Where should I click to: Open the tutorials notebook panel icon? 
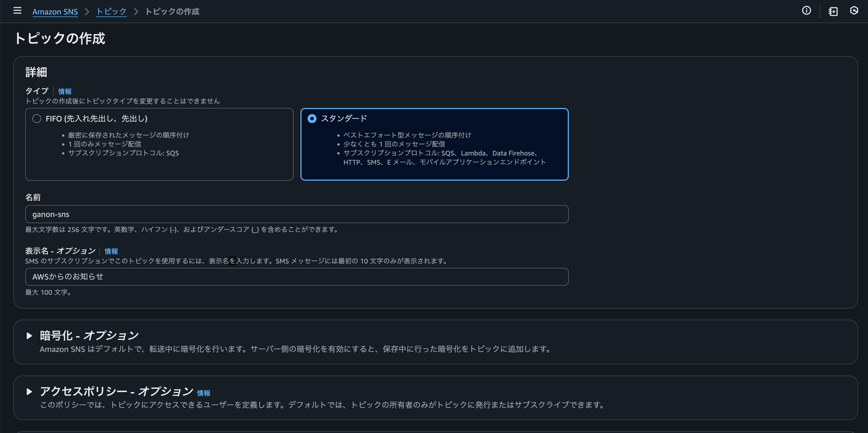[833, 11]
